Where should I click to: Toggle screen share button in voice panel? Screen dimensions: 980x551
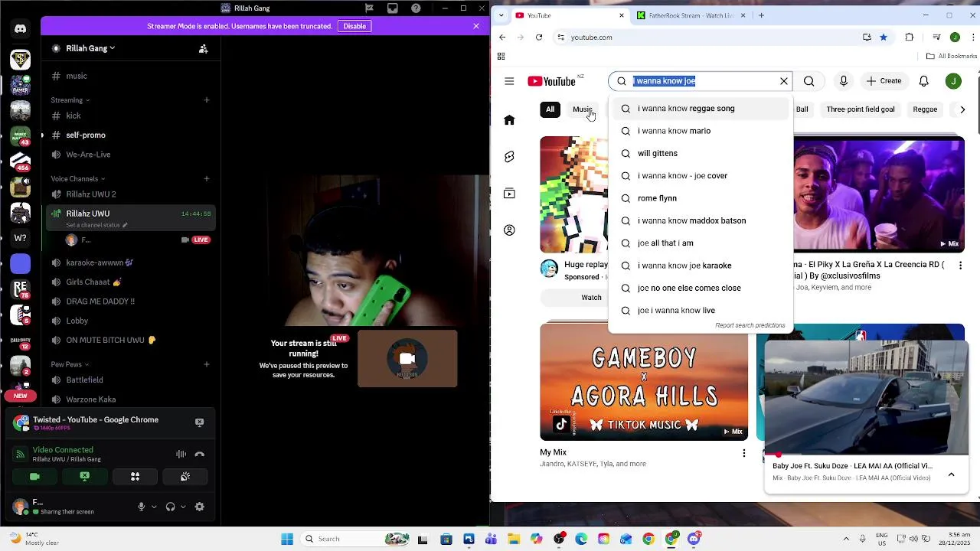pyautogui.click(x=84, y=476)
